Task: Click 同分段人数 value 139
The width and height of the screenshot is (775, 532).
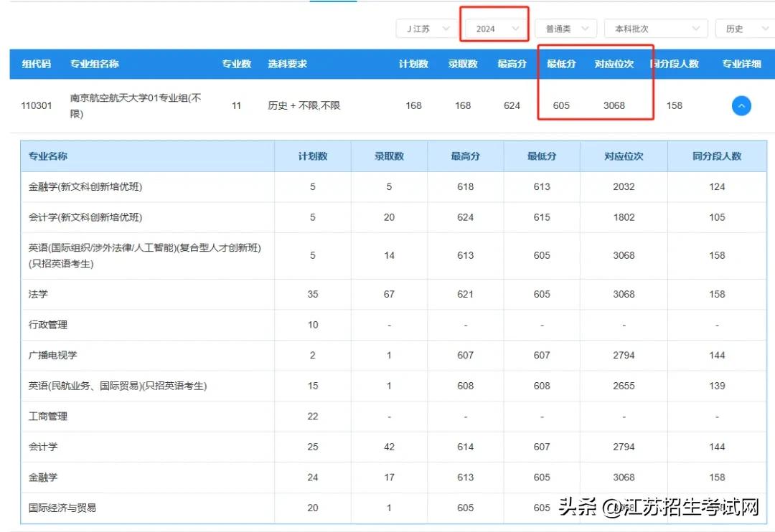Action: pyautogui.click(x=717, y=386)
